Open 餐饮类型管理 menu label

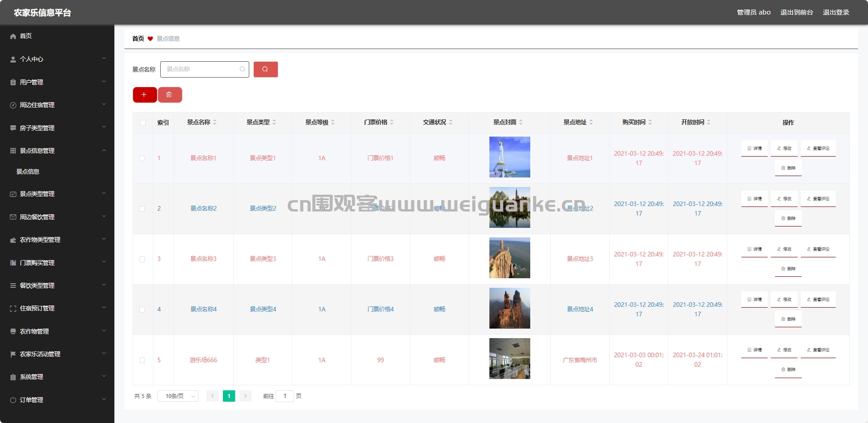point(37,285)
